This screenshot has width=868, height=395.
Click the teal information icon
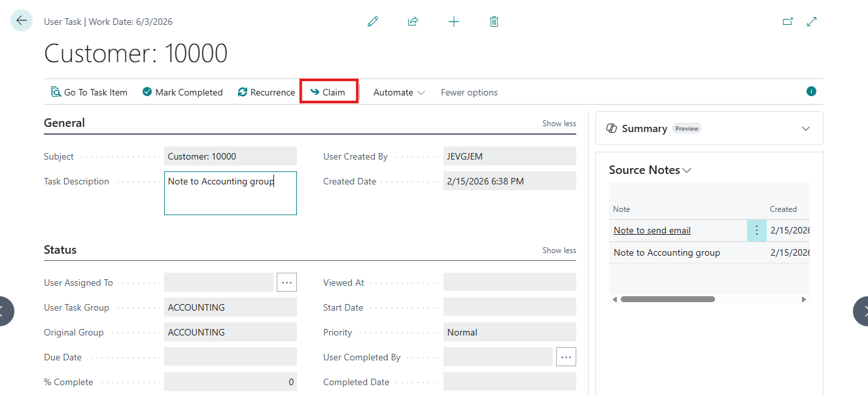click(811, 92)
